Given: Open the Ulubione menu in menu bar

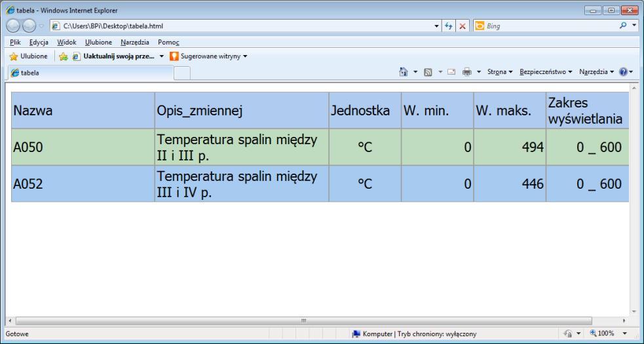Looking at the screenshot, I should (98, 42).
